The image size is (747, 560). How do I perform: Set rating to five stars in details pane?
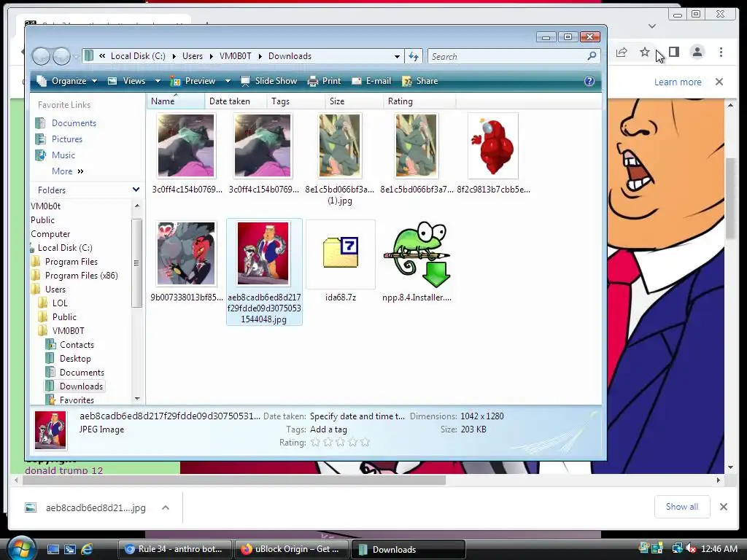click(365, 443)
